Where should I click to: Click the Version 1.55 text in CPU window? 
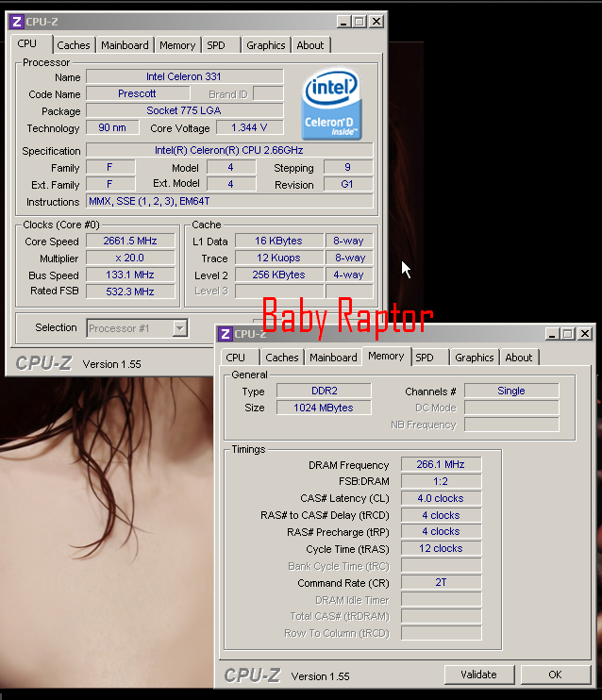(x=111, y=364)
